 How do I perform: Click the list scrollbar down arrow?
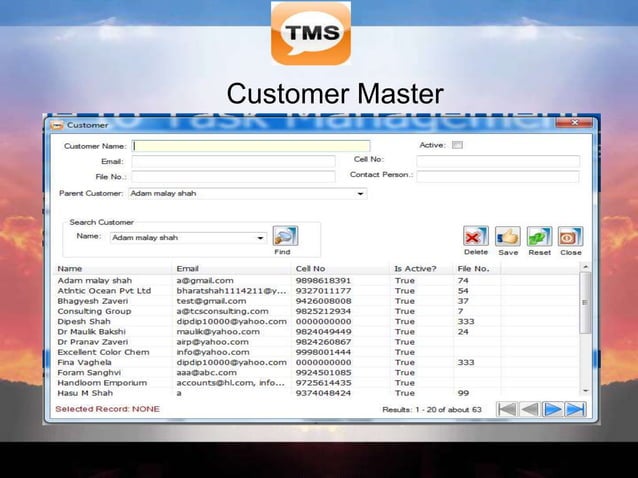(586, 391)
